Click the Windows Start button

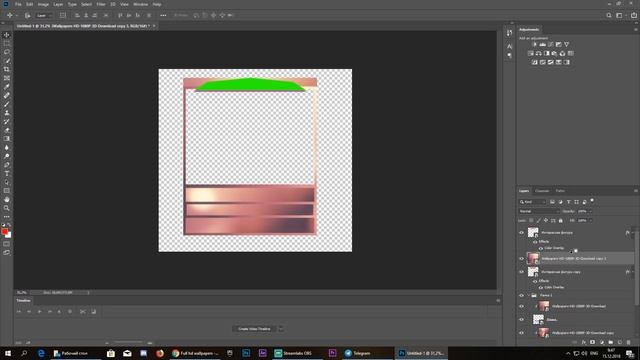click(x=8, y=353)
